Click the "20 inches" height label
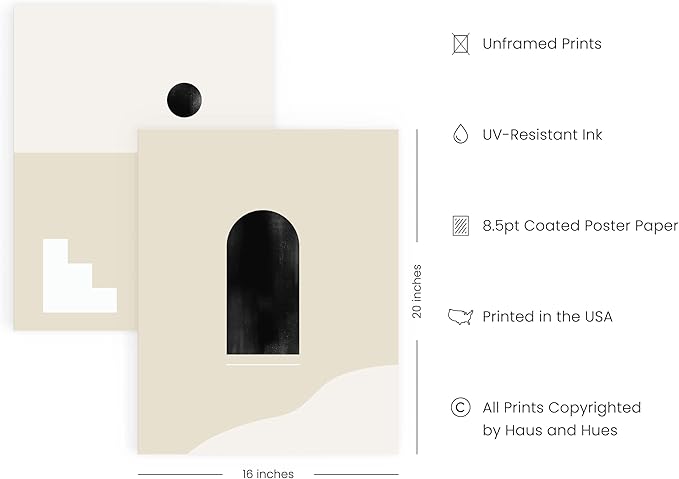 click(x=417, y=291)
